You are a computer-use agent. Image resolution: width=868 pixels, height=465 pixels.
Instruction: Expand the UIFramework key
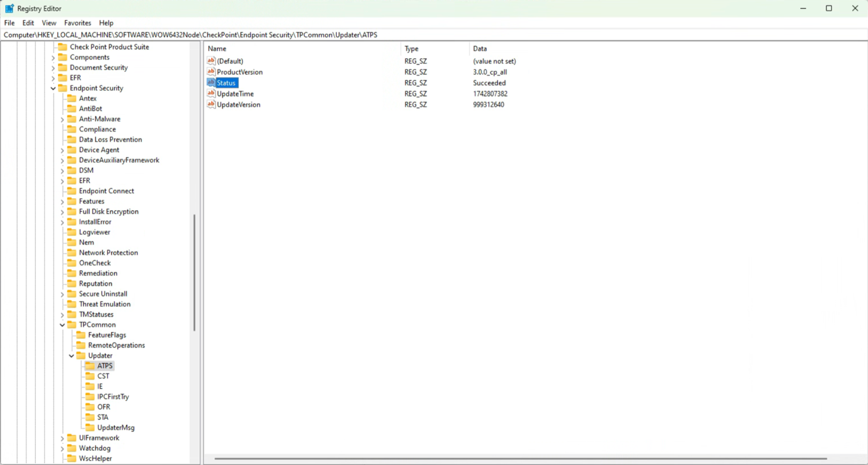coord(62,438)
